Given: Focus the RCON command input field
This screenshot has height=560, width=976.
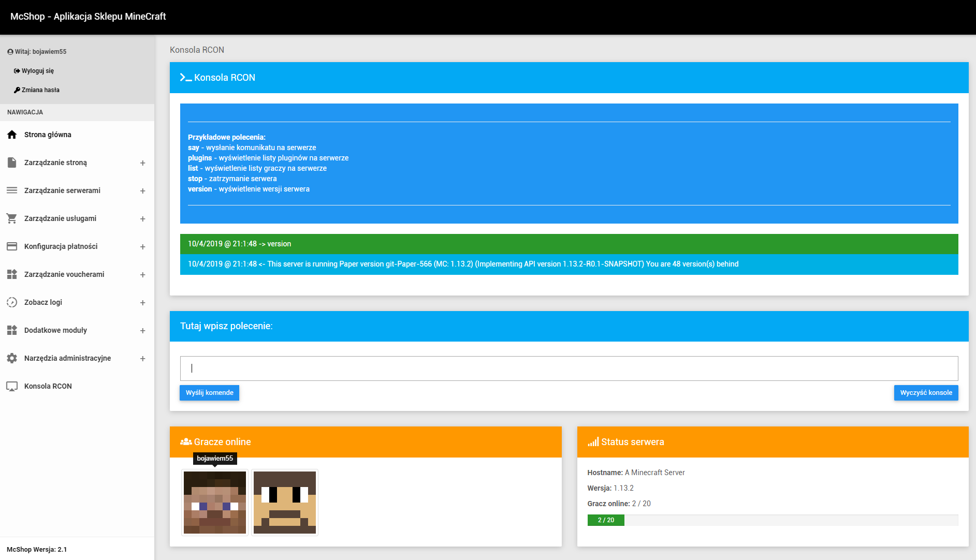Looking at the screenshot, I should pyautogui.click(x=569, y=369).
